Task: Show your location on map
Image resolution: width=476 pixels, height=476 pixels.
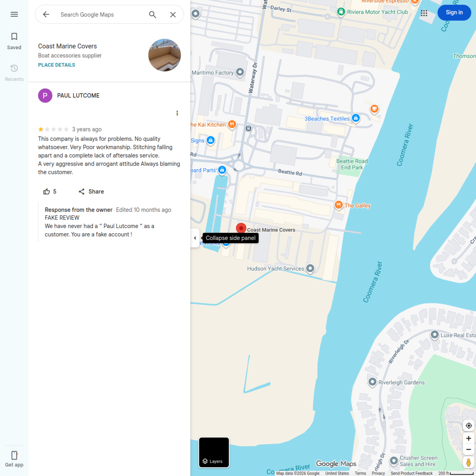Action: click(x=469, y=425)
